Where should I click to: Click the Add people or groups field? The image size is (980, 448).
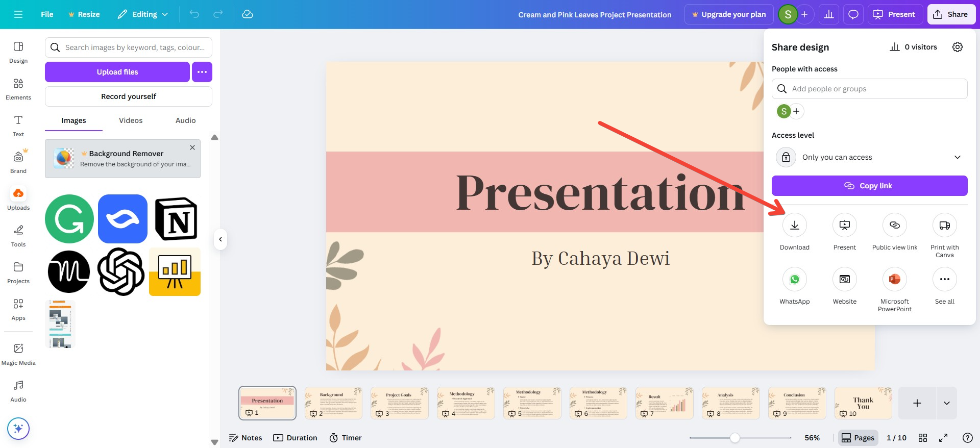click(870, 89)
